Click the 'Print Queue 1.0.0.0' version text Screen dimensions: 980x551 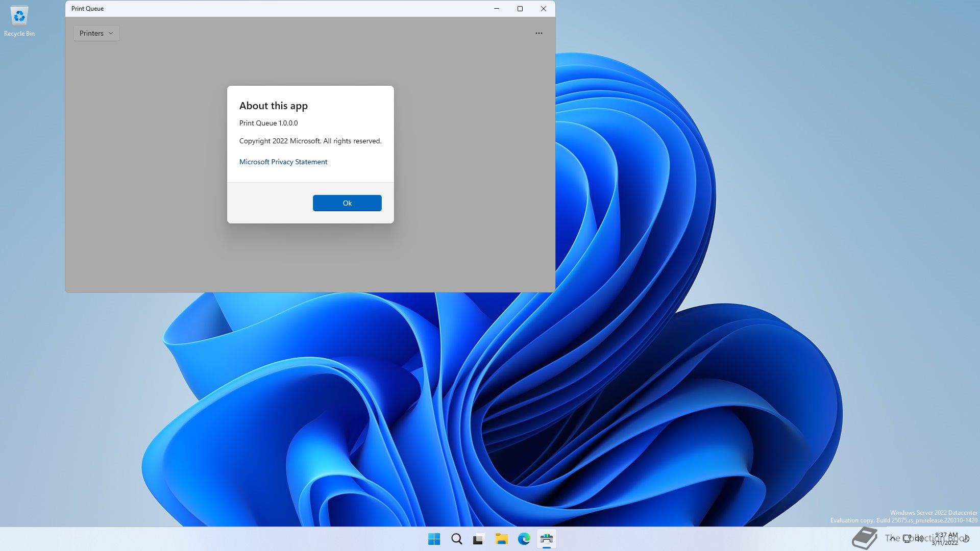click(x=268, y=123)
